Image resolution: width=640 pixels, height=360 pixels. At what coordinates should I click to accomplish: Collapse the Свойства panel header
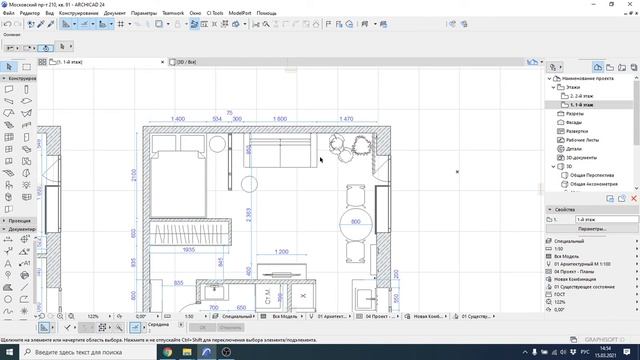coord(549,209)
